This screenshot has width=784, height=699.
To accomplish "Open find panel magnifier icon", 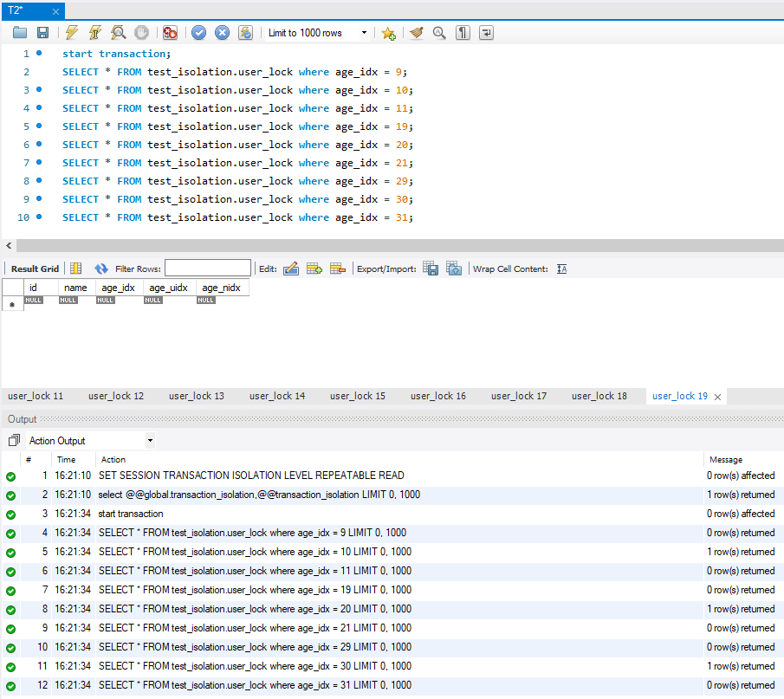I will 439,33.
